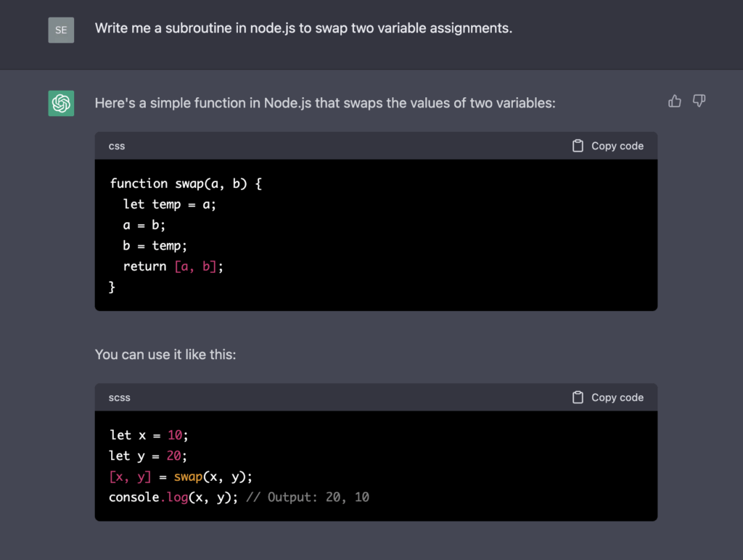The image size is (743, 560).
Task: Click the "let y = 20;" code line
Action: (149, 456)
